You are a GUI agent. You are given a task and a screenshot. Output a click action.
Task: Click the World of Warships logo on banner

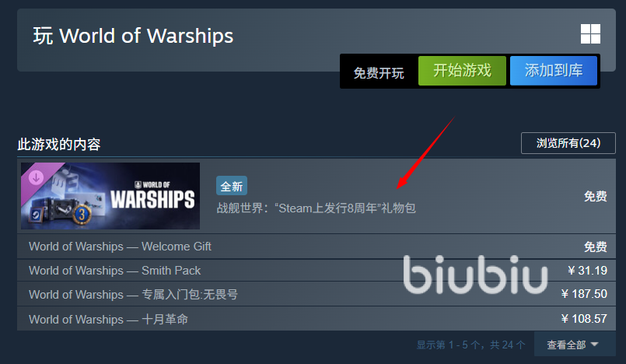pos(152,195)
